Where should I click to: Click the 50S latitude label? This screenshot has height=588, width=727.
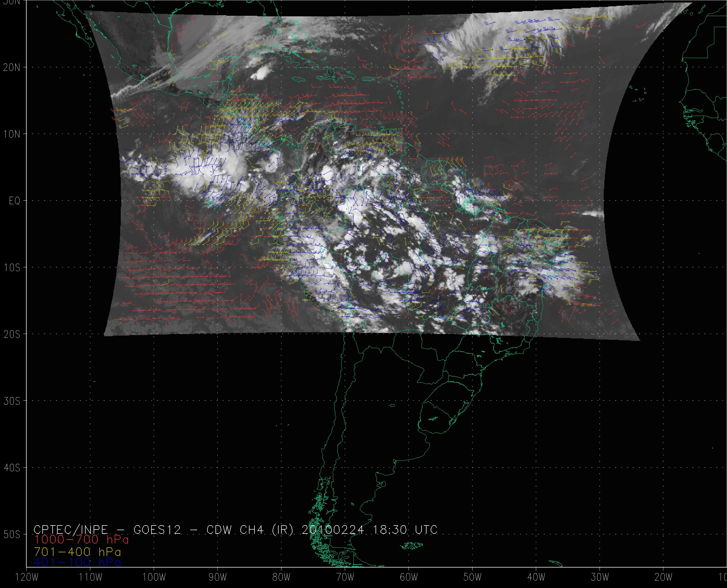[x=12, y=535]
